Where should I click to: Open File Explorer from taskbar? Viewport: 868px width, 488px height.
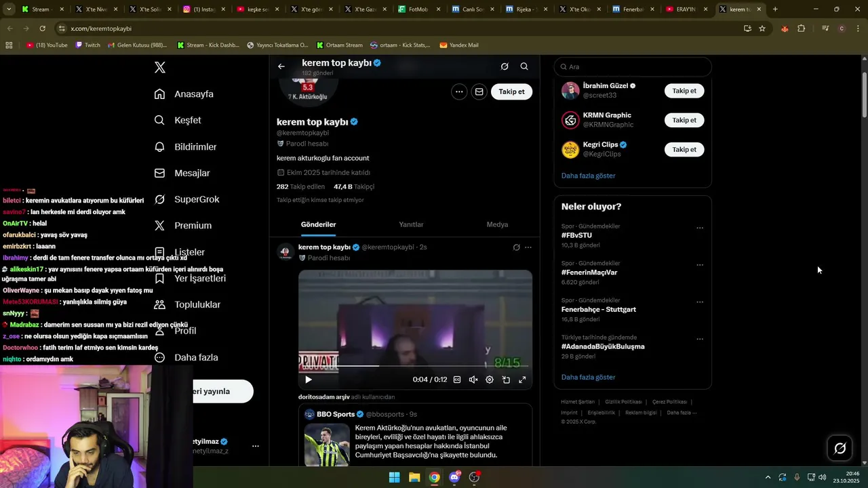[414, 477]
